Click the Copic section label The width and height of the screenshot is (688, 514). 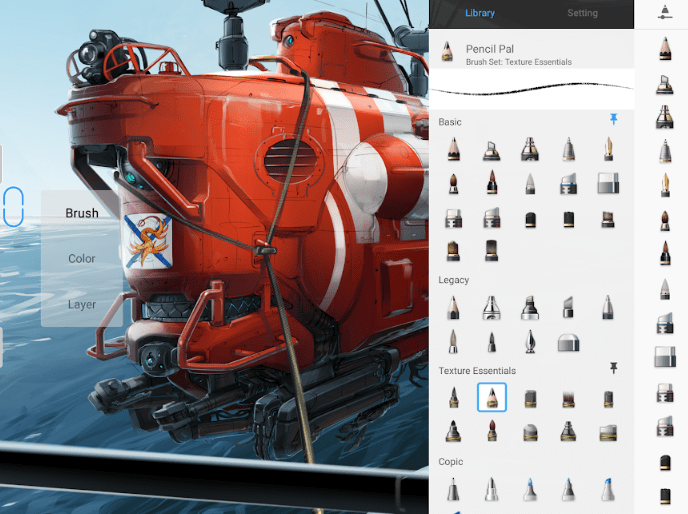click(x=451, y=462)
